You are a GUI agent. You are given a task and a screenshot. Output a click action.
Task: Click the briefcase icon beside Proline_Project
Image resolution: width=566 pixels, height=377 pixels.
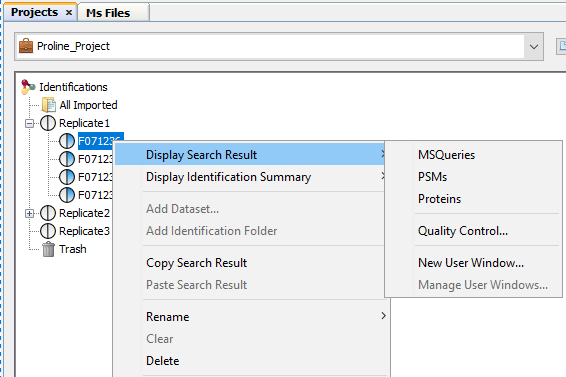click(26, 46)
